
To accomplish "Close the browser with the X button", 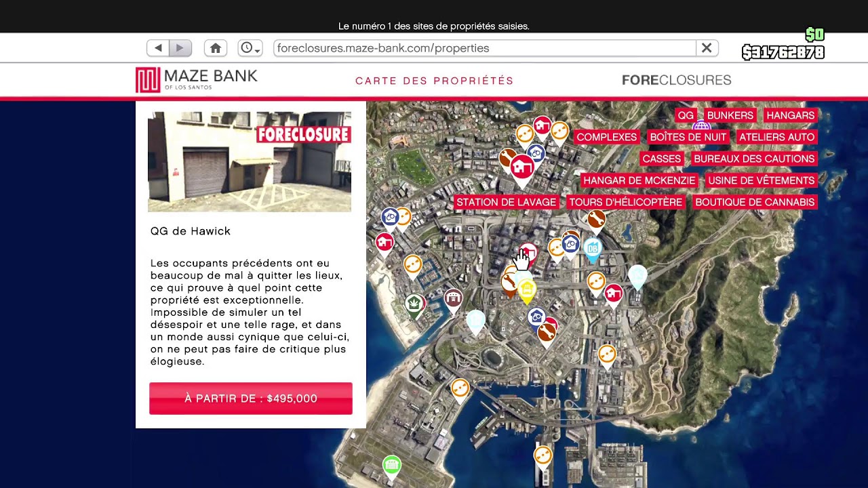I will (x=706, y=48).
